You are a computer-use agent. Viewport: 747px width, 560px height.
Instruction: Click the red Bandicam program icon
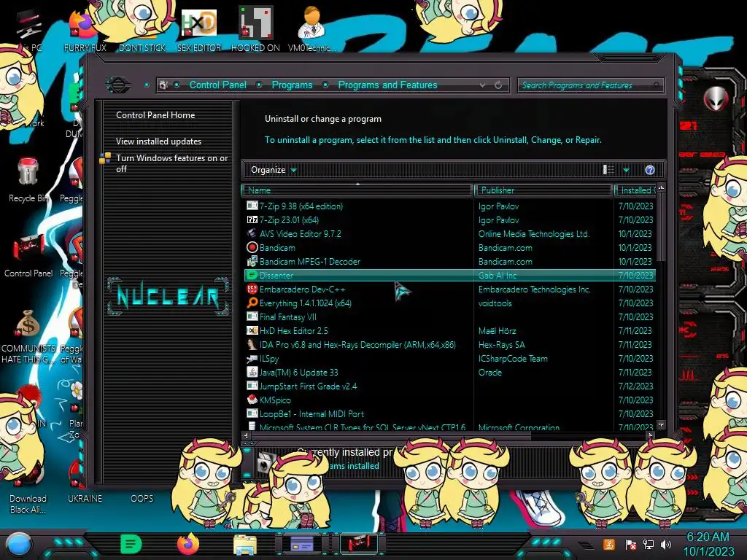pyautogui.click(x=252, y=247)
